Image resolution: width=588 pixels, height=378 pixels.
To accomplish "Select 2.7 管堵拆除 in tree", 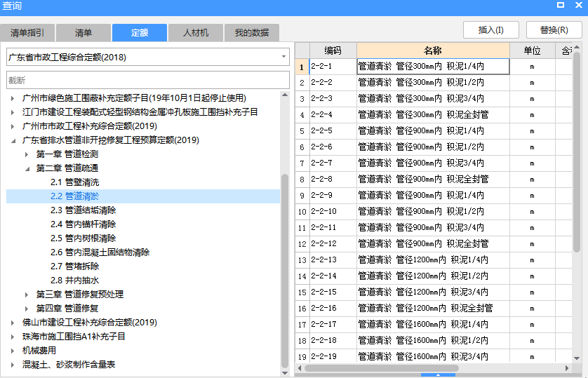I will (x=74, y=266).
